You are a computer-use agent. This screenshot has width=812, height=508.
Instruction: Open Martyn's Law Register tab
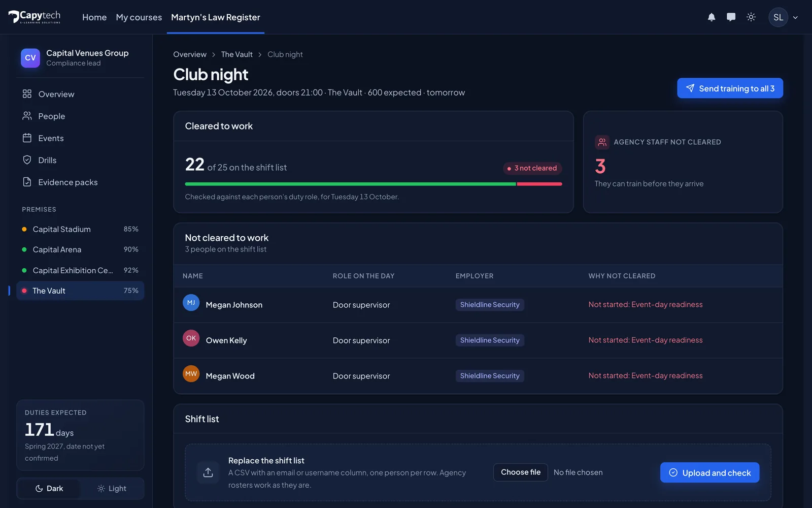216,17
